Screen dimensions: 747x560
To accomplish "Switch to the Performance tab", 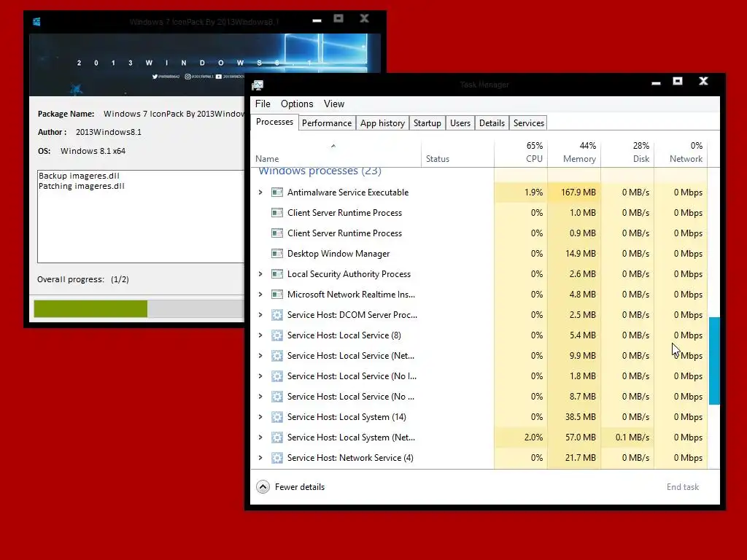I will coord(327,123).
